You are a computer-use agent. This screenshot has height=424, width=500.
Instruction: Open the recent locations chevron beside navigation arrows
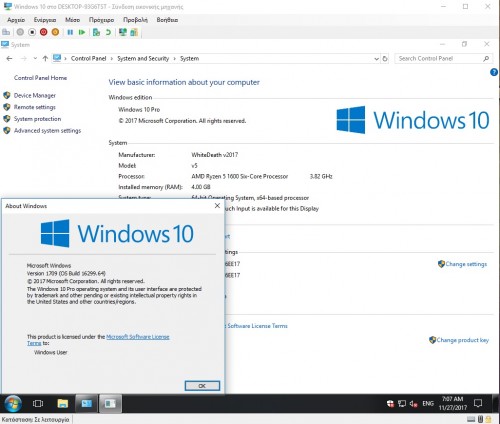(x=35, y=58)
